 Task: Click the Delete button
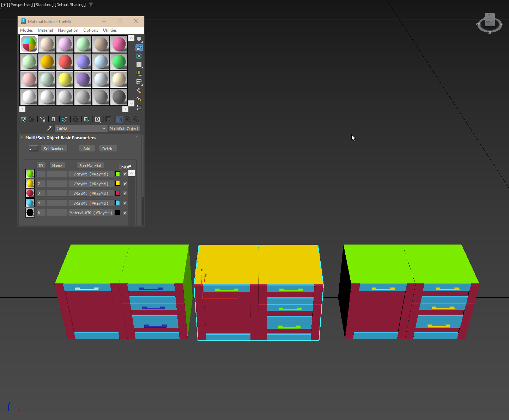[108, 149]
